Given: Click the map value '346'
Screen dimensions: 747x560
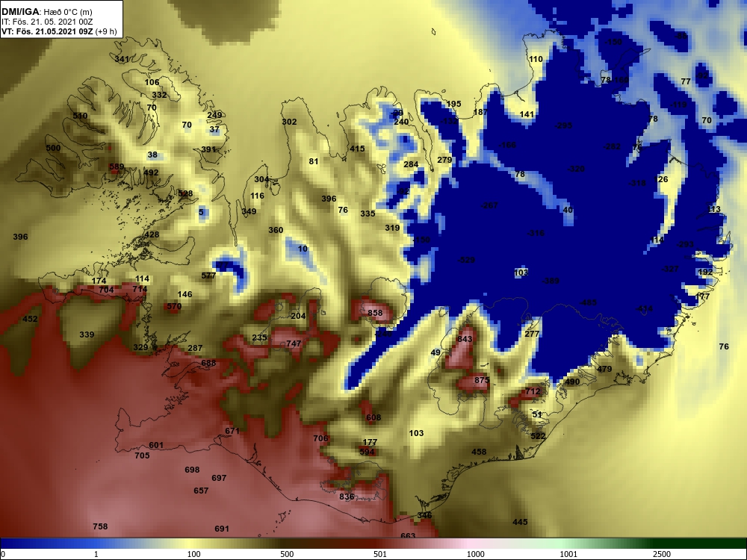Looking at the screenshot, I should pyautogui.click(x=424, y=515).
